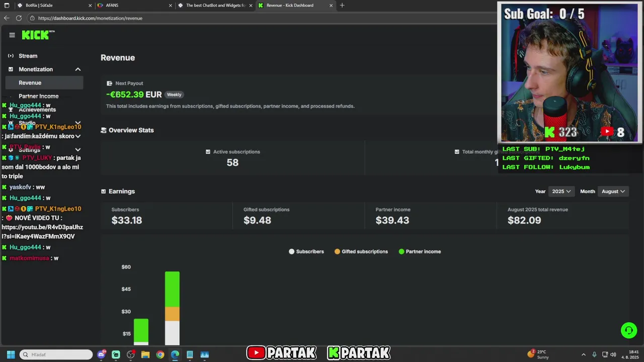Click the Overview Stats section icon
The height and width of the screenshot is (362, 644).
(x=104, y=130)
